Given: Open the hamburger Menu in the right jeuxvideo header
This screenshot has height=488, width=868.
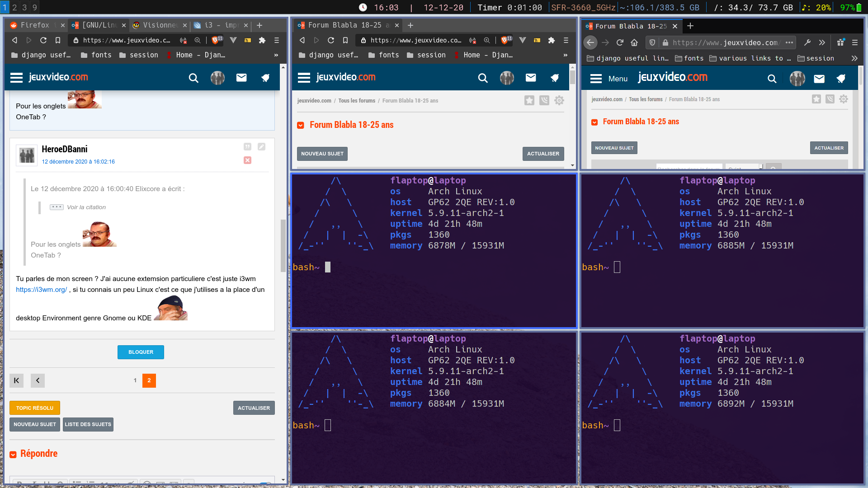Looking at the screenshot, I should [x=596, y=79].
